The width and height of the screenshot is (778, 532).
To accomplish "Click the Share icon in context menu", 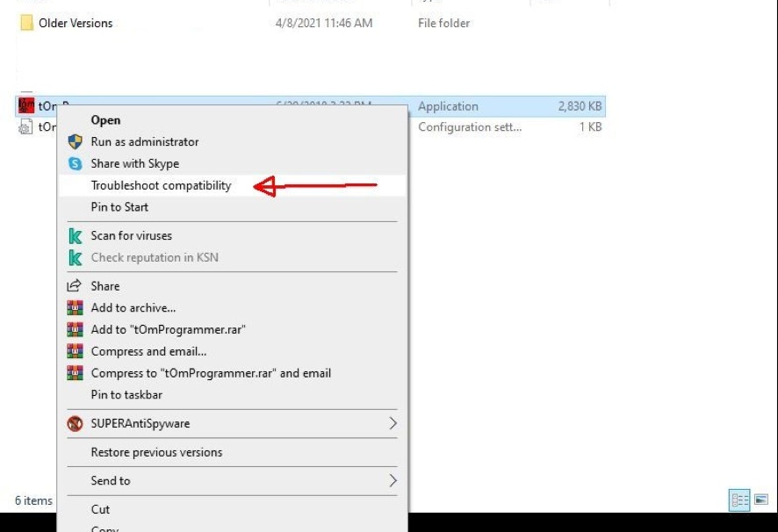I will coord(76,286).
